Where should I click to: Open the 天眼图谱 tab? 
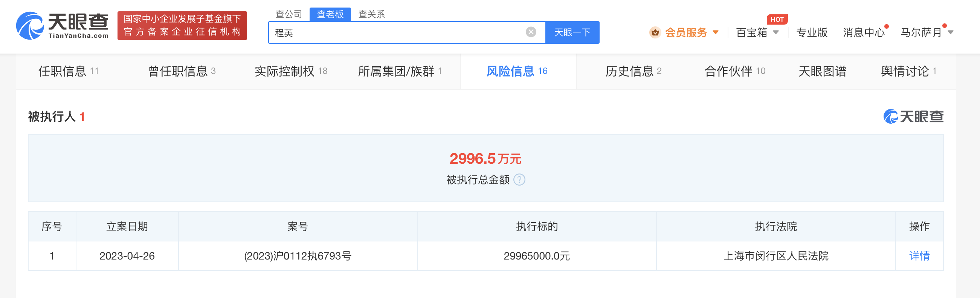coord(822,71)
